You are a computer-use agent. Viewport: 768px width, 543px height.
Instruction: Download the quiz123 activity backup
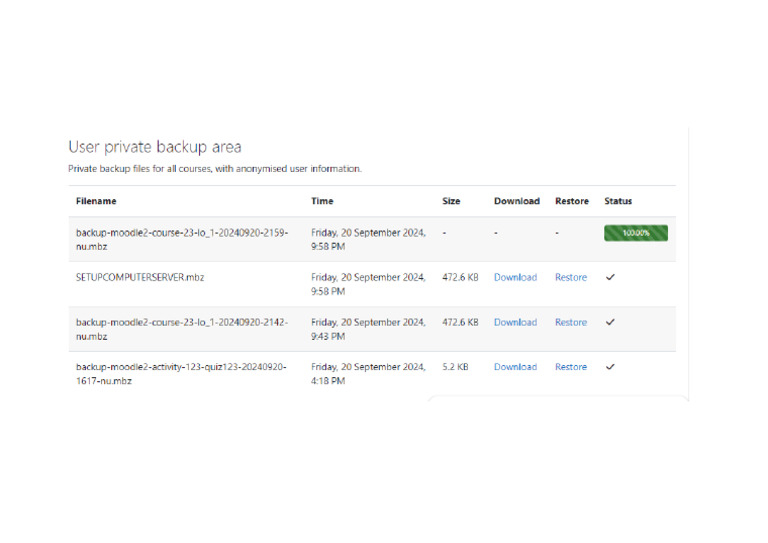515,367
